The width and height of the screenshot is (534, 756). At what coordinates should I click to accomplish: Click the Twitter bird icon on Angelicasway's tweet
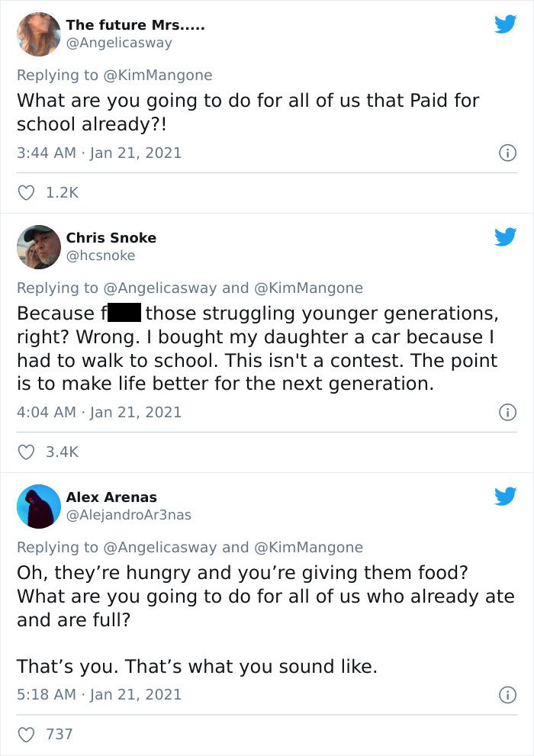point(505,23)
